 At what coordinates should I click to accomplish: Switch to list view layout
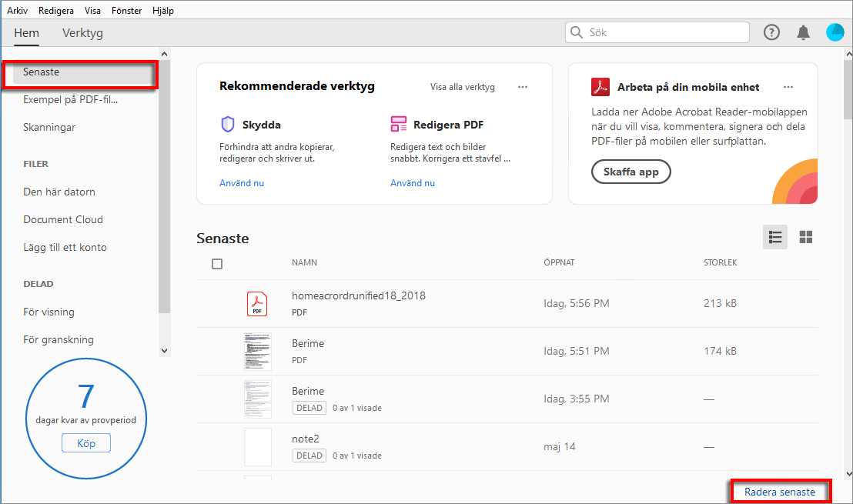pos(775,237)
